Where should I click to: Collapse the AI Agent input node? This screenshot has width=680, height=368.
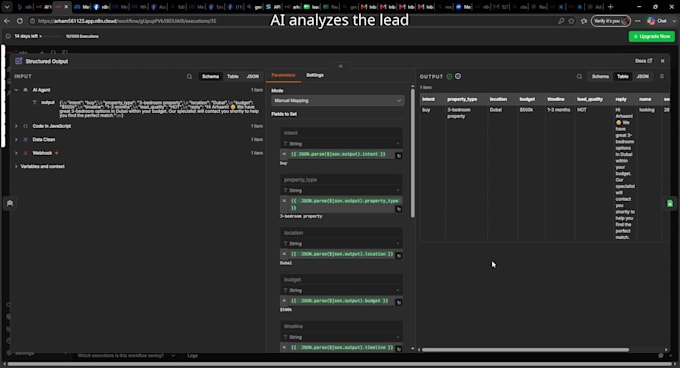pos(16,90)
